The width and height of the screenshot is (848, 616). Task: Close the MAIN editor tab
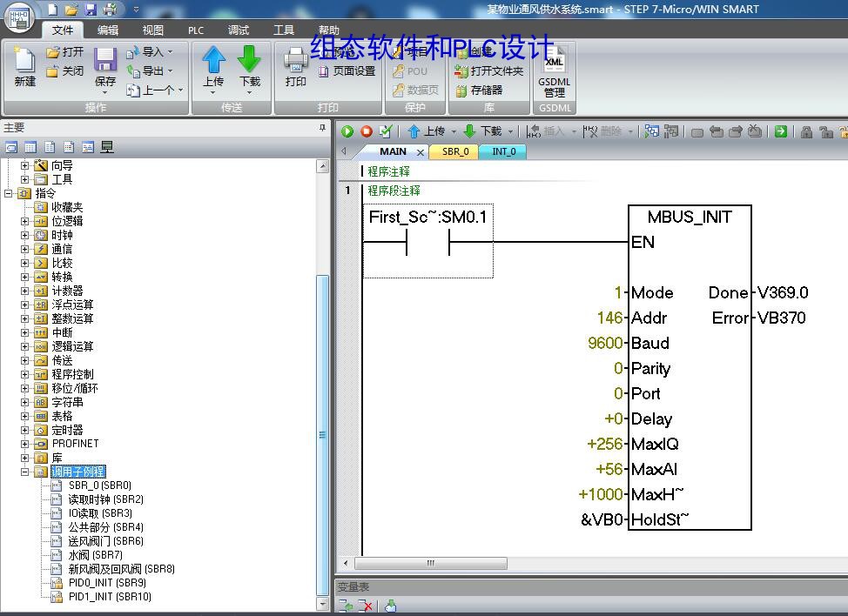(x=421, y=153)
